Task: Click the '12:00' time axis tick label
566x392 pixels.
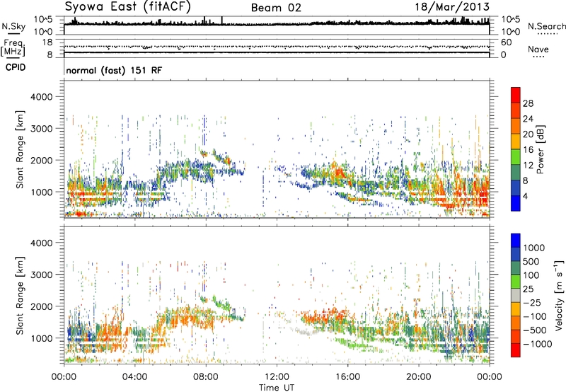Action: coord(277,377)
